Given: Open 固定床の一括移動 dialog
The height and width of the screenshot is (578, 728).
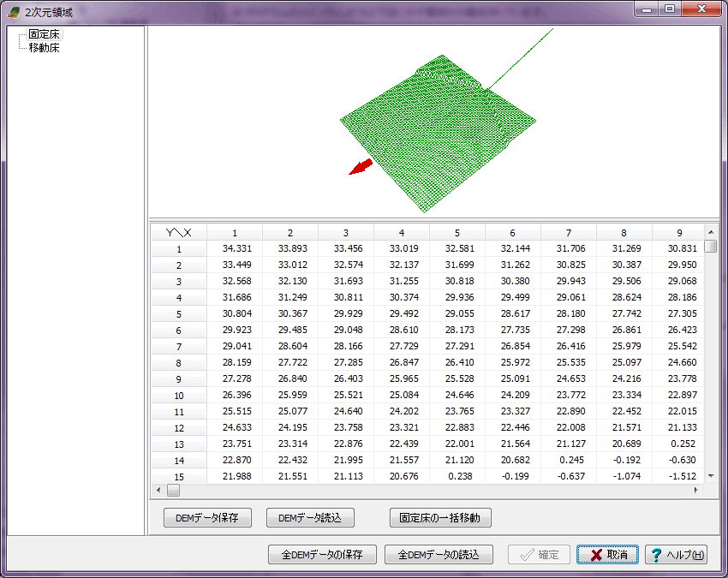Looking at the screenshot, I should click(440, 518).
